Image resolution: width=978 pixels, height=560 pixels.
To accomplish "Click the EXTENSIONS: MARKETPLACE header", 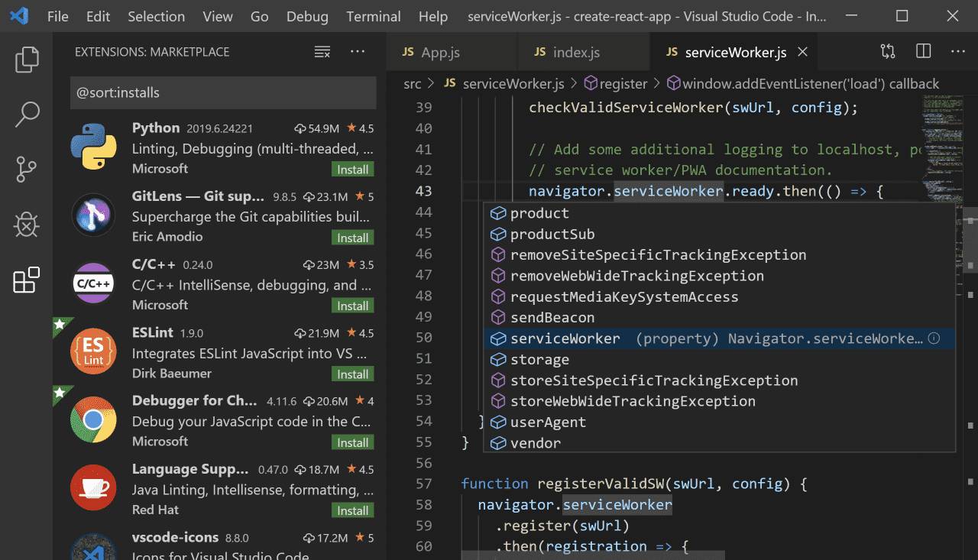I will (152, 52).
